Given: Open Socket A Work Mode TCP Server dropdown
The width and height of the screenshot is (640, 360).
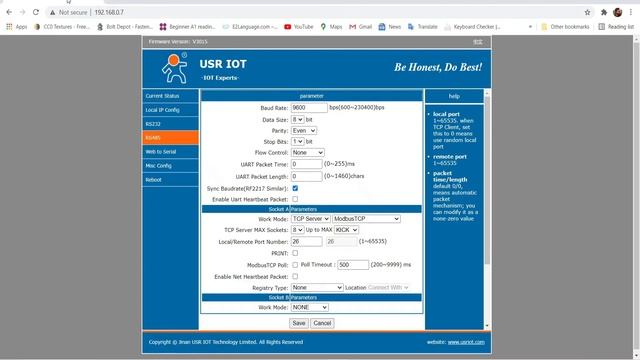Looking at the screenshot, I should click(x=311, y=219).
